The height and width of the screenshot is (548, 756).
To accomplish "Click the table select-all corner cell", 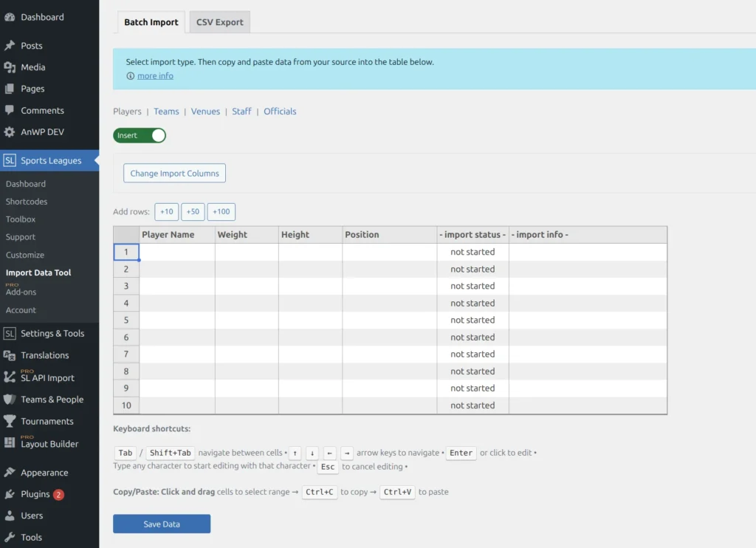I will pyautogui.click(x=126, y=235).
